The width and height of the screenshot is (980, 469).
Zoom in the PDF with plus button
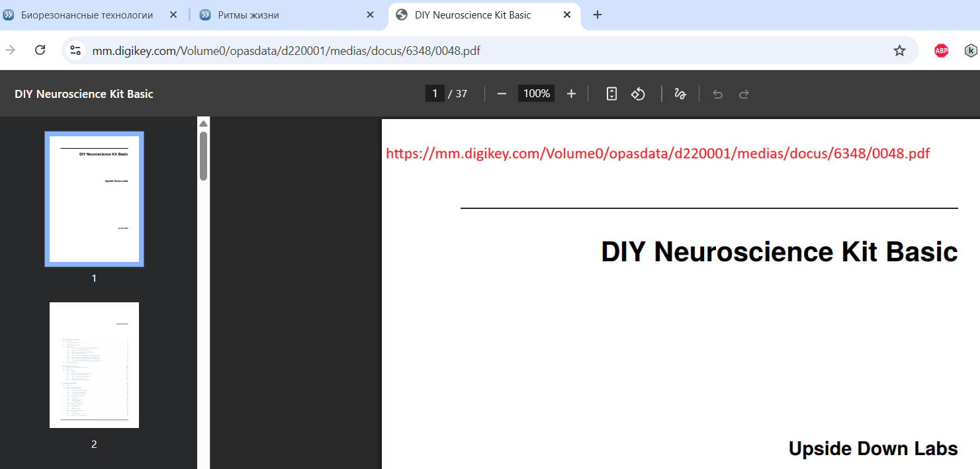(x=572, y=94)
